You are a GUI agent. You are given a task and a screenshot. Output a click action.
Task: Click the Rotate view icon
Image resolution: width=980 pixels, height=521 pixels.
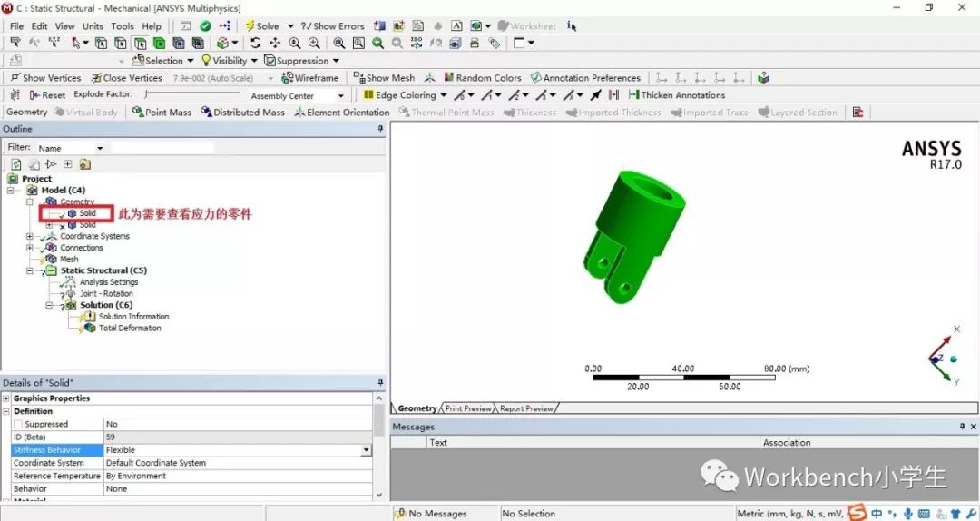point(256,44)
